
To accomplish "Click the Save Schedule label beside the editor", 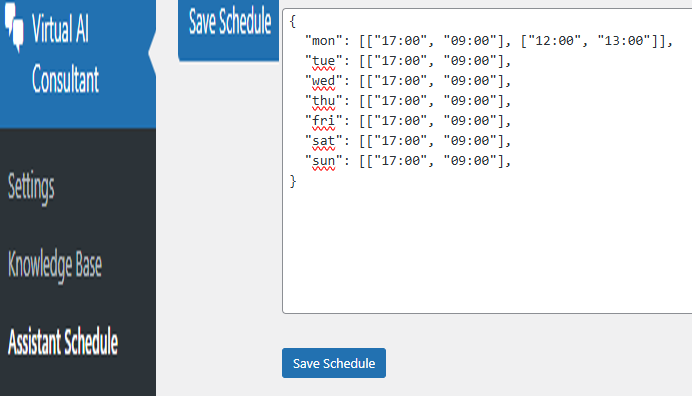I will (230, 21).
